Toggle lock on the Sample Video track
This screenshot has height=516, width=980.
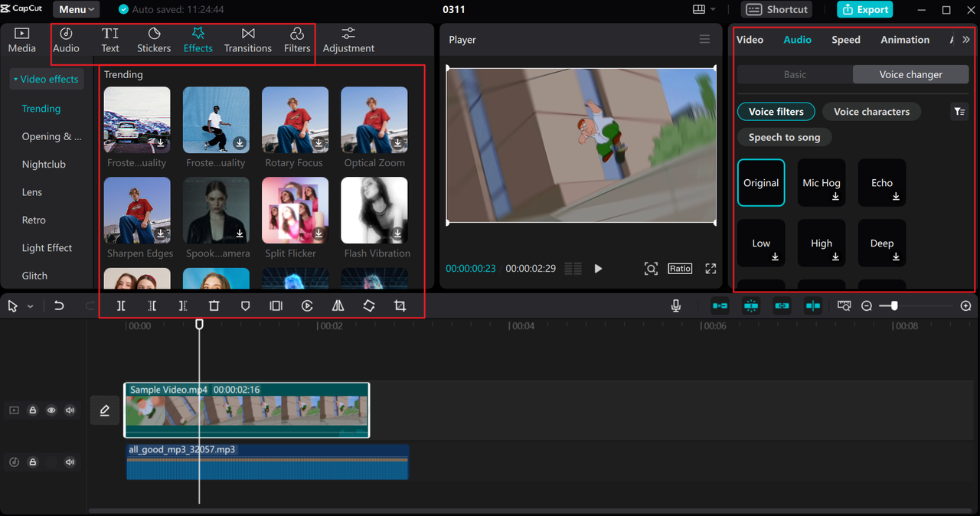[33, 410]
